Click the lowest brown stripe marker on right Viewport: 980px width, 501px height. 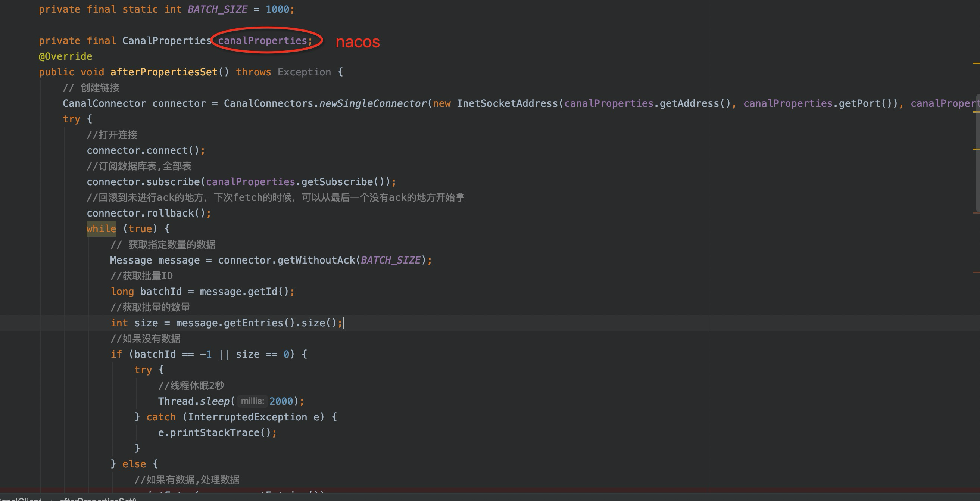click(976, 273)
